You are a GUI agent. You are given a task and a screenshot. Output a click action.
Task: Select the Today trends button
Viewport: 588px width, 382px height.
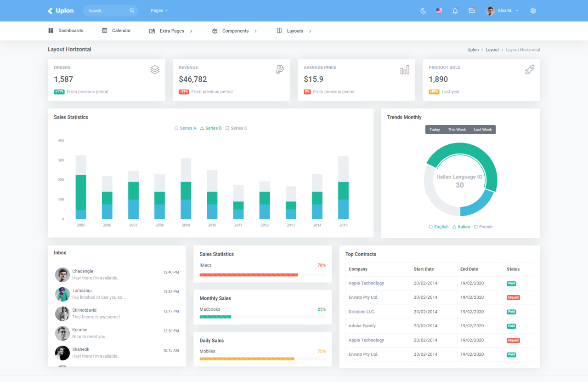[435, 130]
